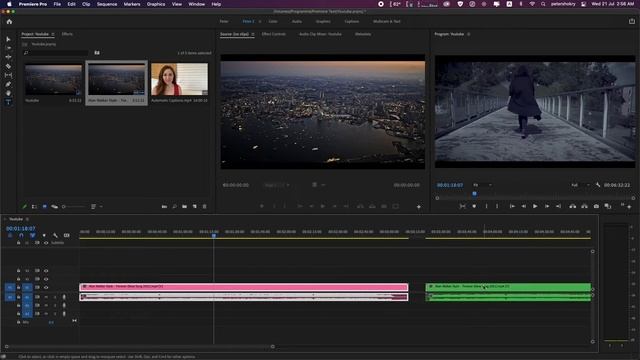Toggle Snap magnet in timeline
The height and width of the screenshot is (360, 640).
pos(21,236)
